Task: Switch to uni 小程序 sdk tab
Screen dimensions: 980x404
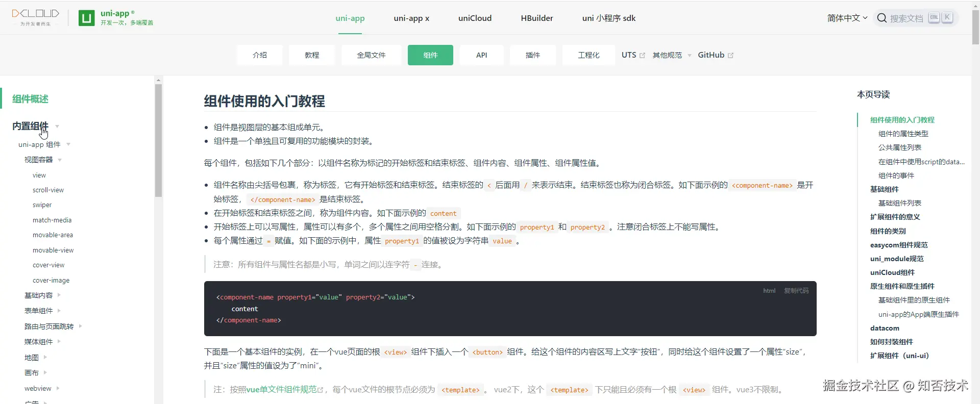Action: coord(609,18)
